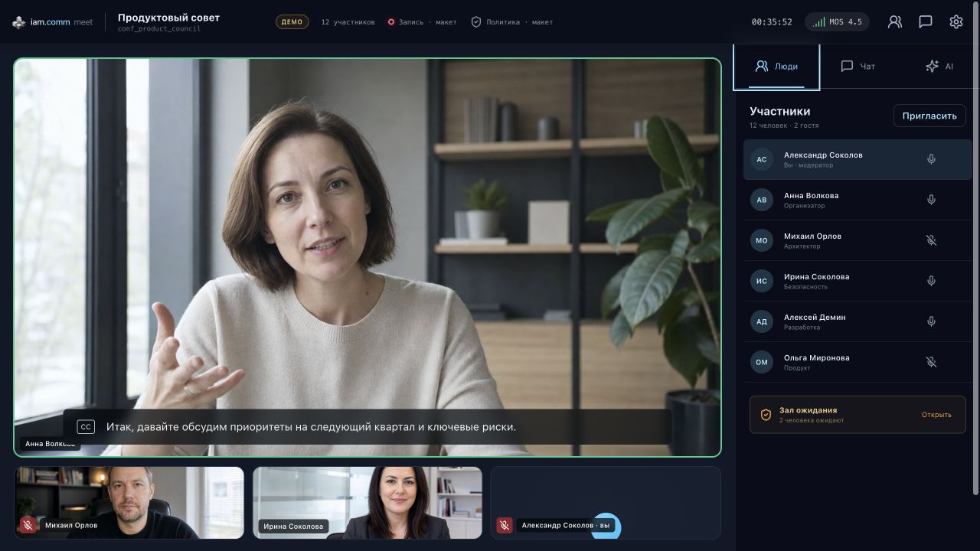This screenshot has height=551, width=980.
Task: Click the АС avatar of Александр Соколов
Action: tap(762, 159)
